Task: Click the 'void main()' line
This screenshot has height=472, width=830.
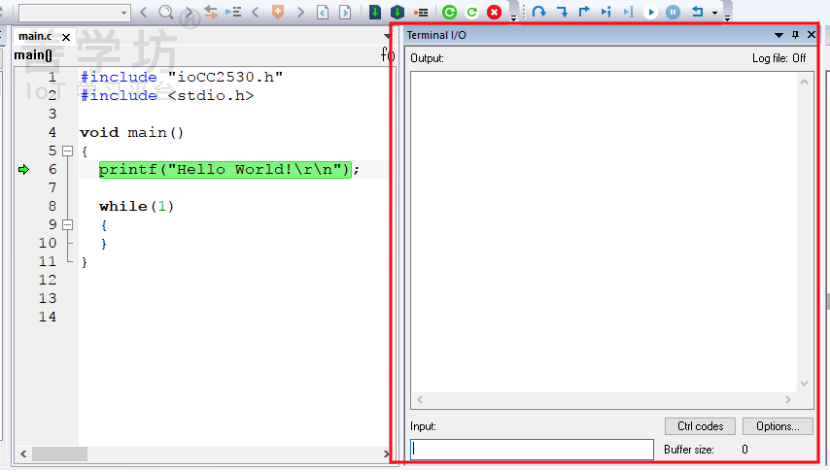Action: 132,132
